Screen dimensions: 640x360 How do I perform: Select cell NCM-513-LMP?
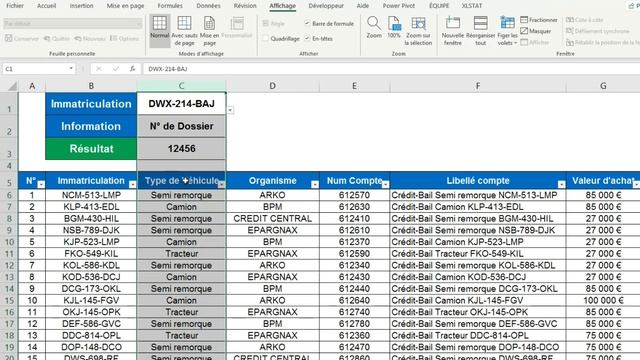(x=91, y=195)
